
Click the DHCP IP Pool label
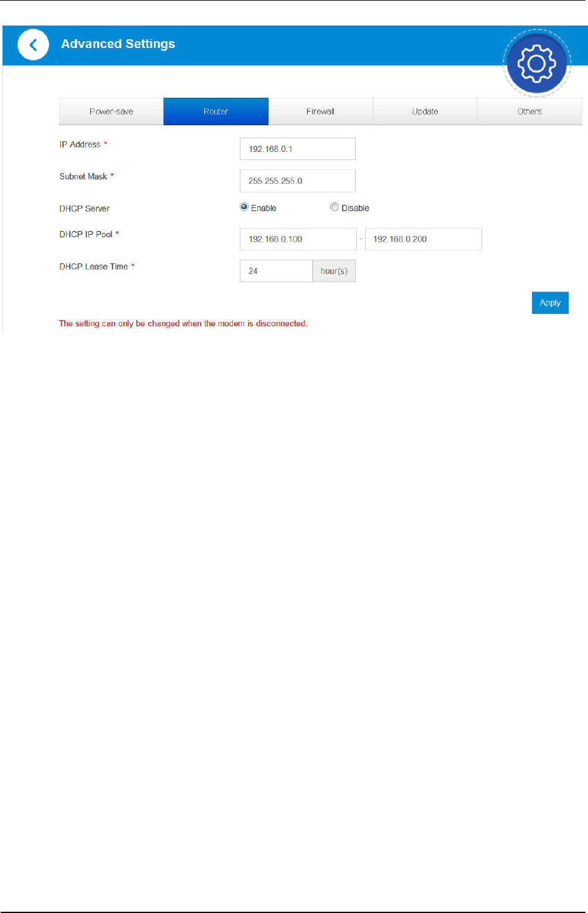pos(86,235)
